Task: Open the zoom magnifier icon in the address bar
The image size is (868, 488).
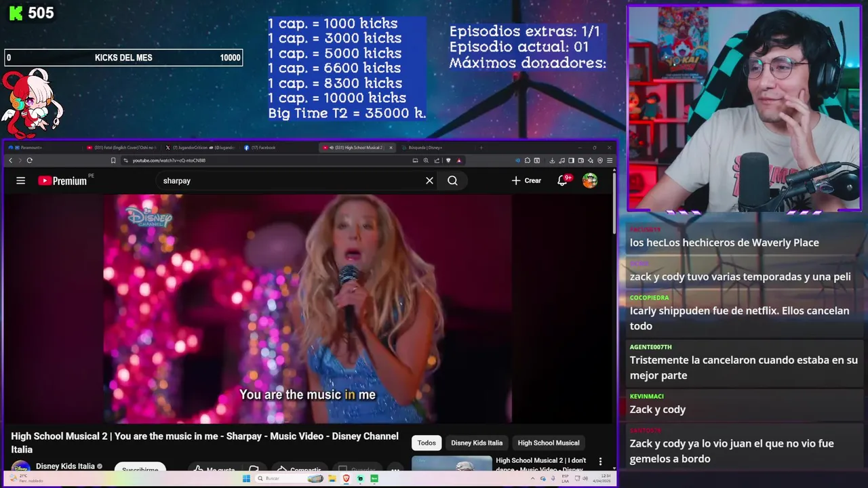Action: pyautogui.click(x=426, y=161)
